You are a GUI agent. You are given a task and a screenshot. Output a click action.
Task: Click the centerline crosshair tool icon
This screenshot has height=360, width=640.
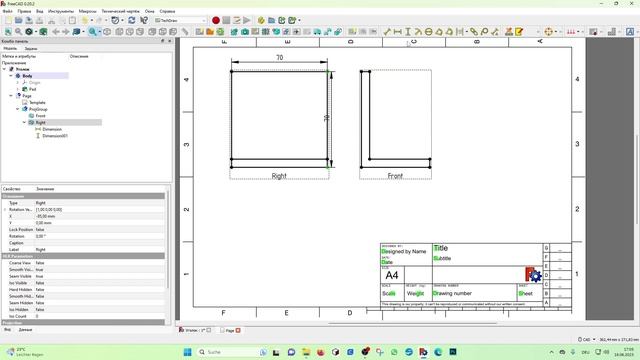coord(548,31)
